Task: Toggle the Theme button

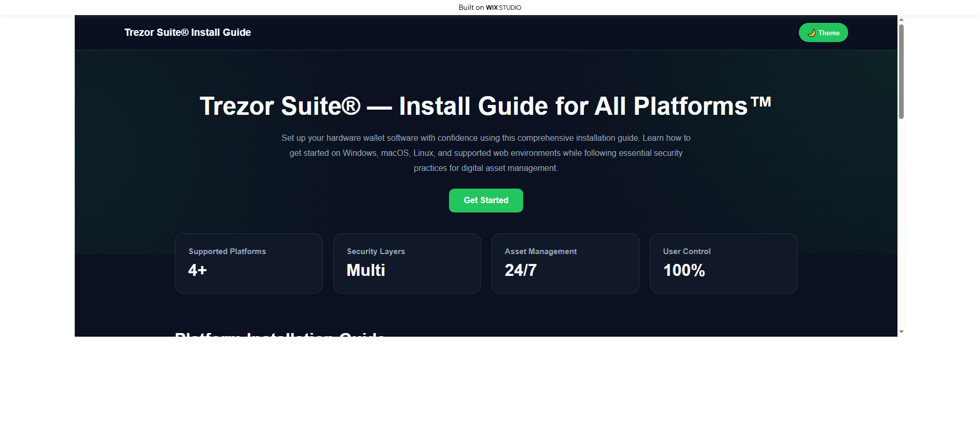Action: (823, 33)
